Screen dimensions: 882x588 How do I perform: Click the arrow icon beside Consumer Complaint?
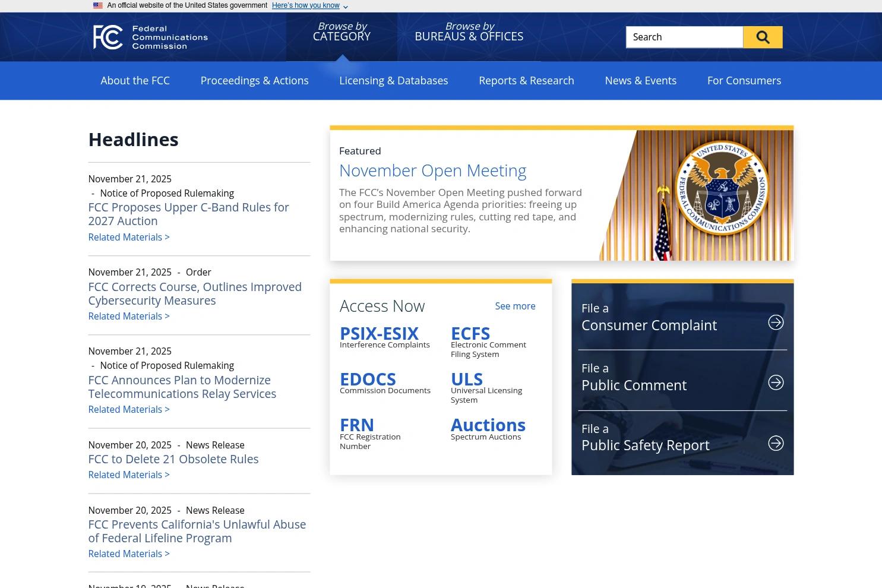pyautogui.click(x=776, y=323)
